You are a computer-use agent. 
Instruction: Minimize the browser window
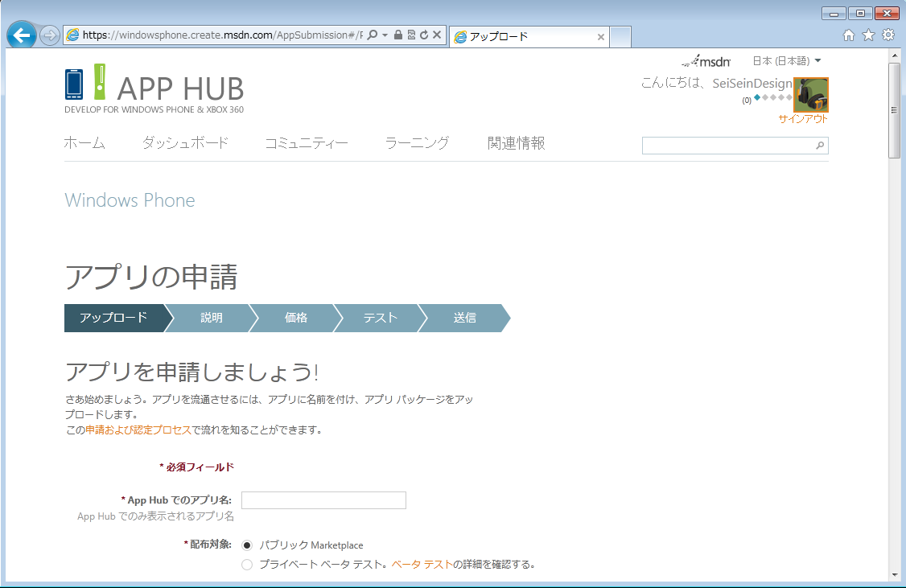834,14
